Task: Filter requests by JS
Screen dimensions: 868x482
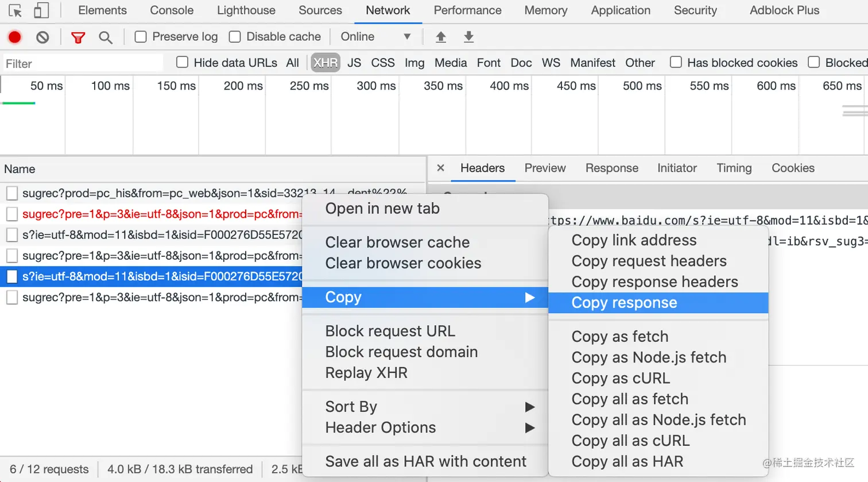Action: (354, 63)
